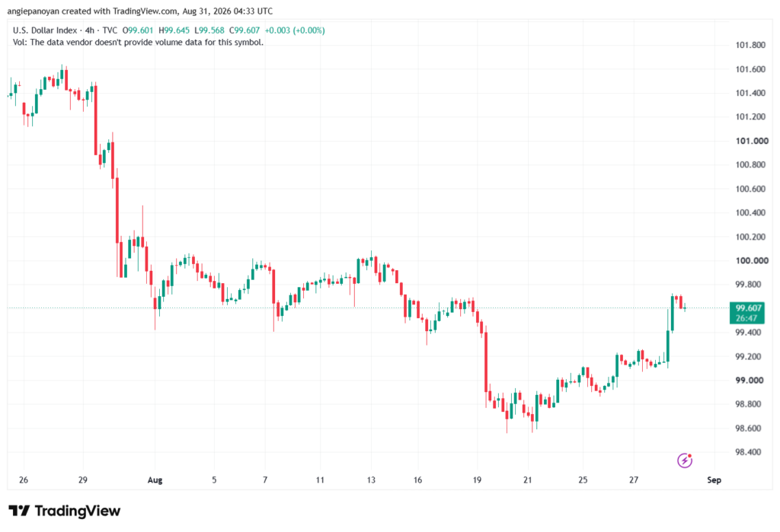Click the 99.000 price axis label
This screenshot has height=532, width=780.
point(750,381)
